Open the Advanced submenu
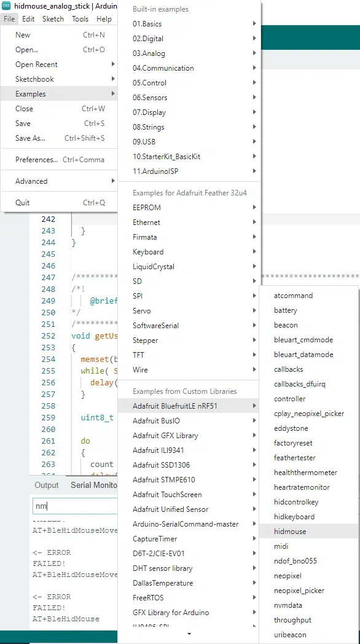 (59, 181)
